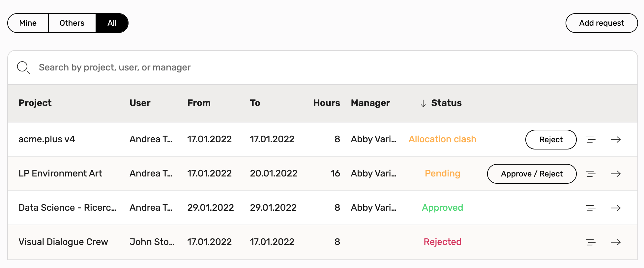644x268 pixels.
Task: Switch to the Others filter
Action: (x=72, y=23)
